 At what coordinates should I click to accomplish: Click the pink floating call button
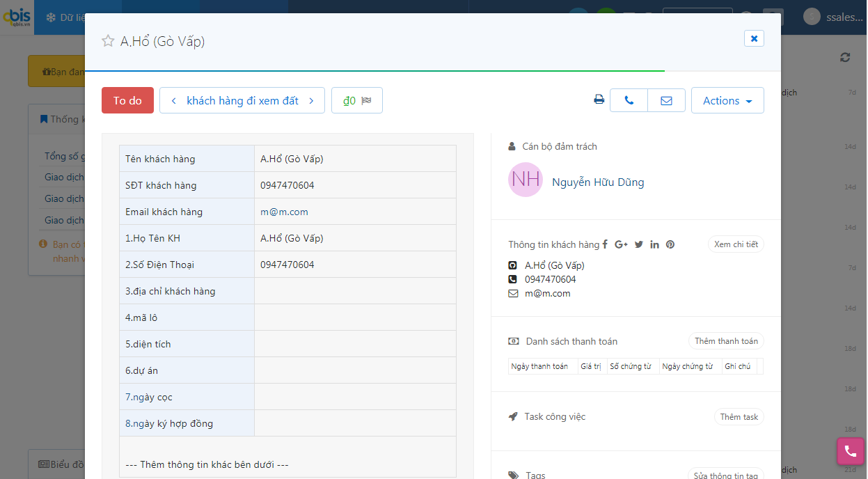(850, 450)
